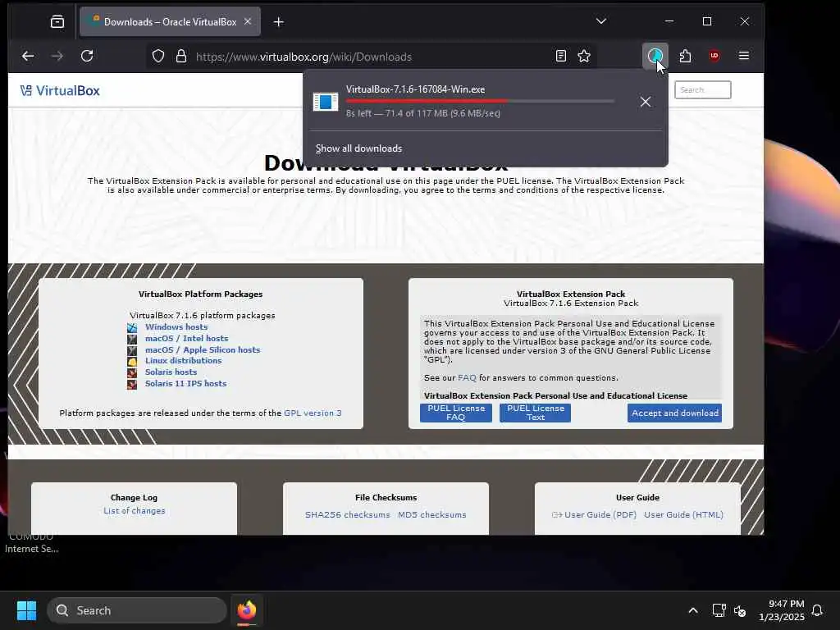Click the network status tray icon
The image size is (840, 630).
point(719,610)
